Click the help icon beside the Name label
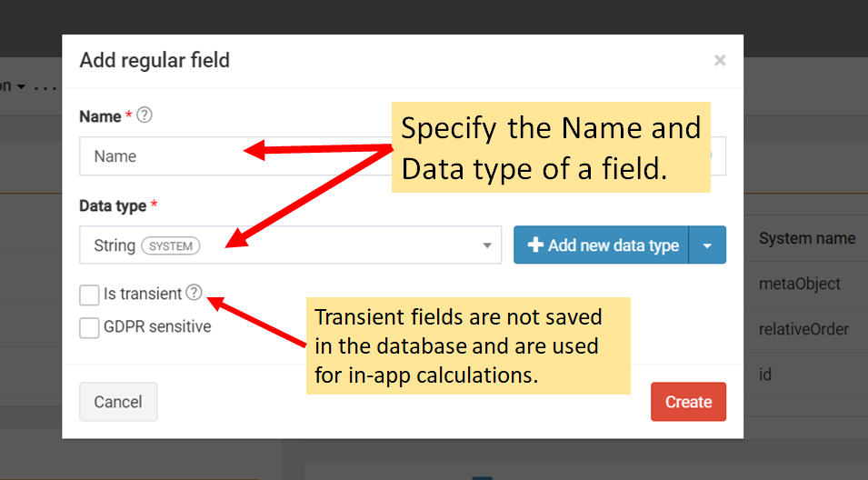This screenshot has width=868, height=480. (145, 115)
